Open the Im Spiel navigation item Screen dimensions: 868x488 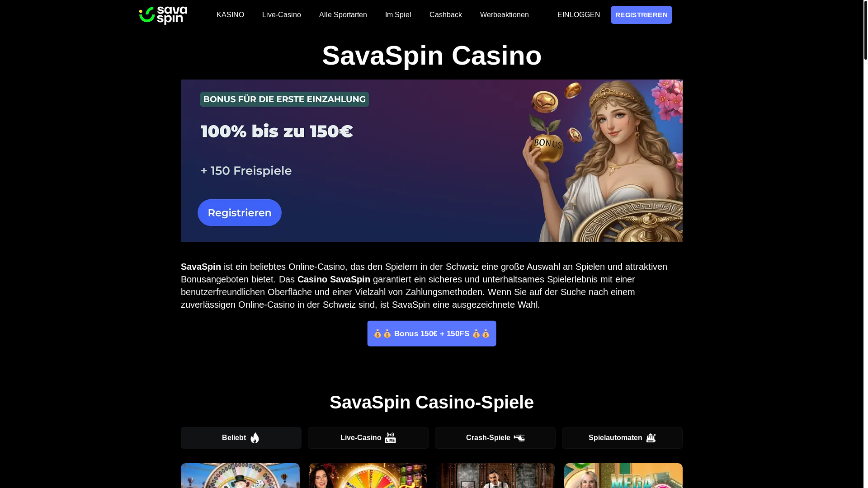398,15
